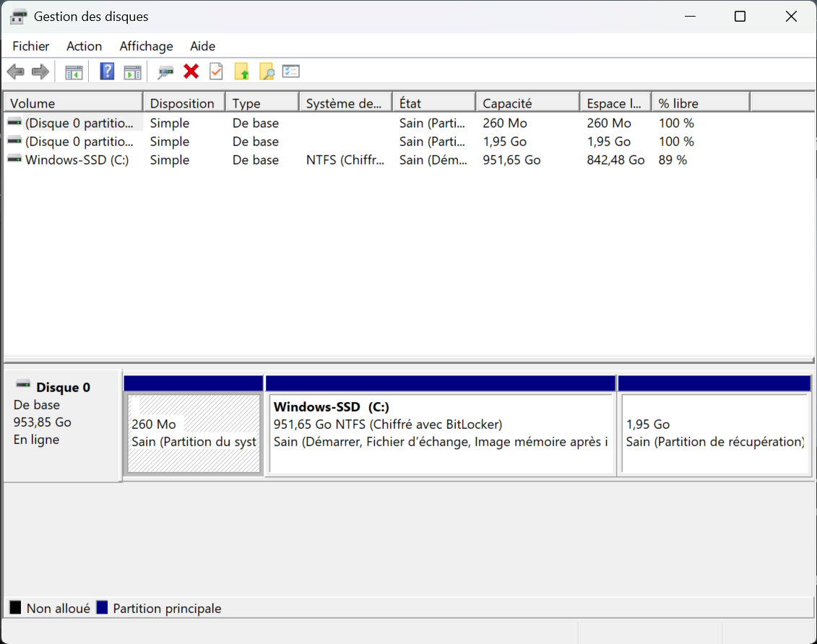Sort by the Système de... column header
Screen dimensions: 817x644
click(345, 103)
